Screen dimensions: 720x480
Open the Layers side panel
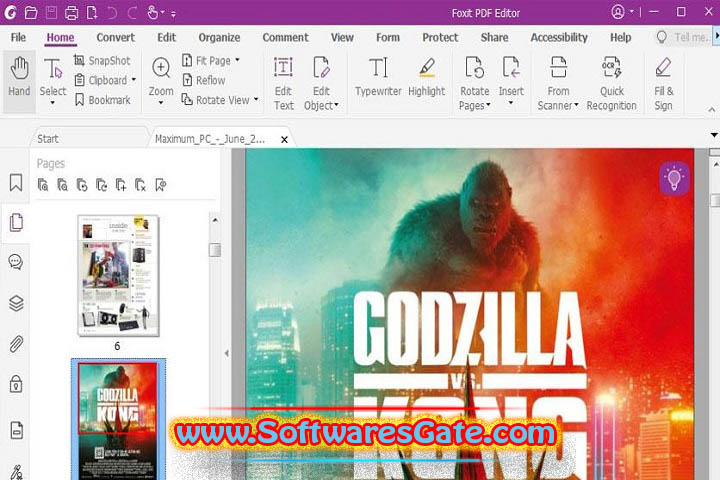pyautogui.click(x=16, y=303)
